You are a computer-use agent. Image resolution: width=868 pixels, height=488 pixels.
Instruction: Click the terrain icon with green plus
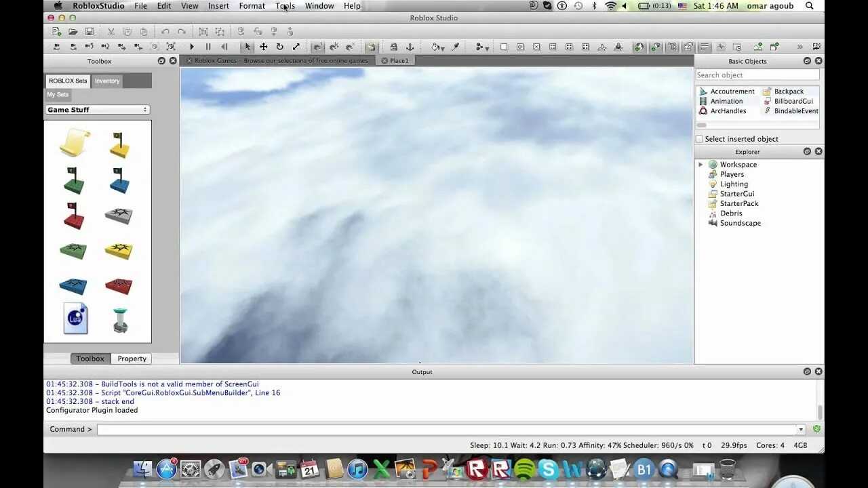coord(757,47)
